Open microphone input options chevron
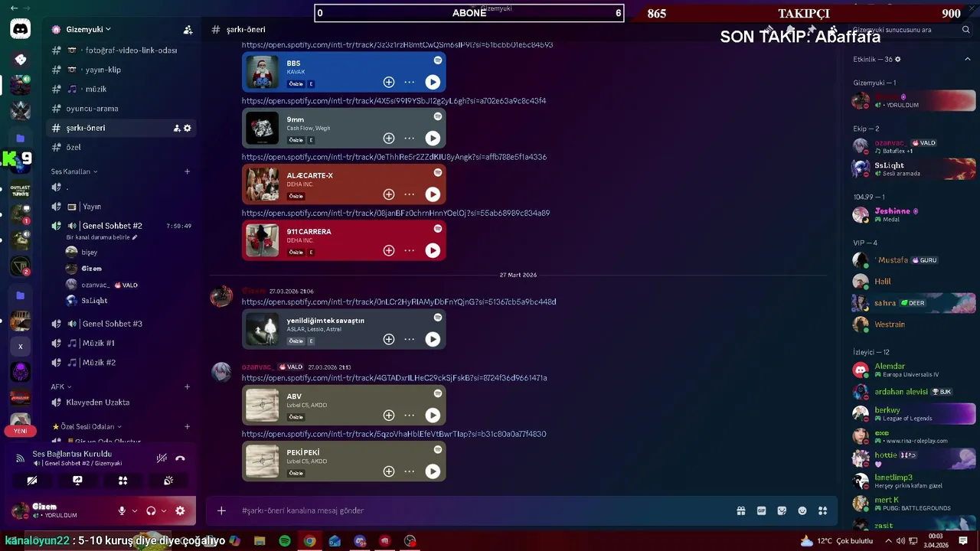 [x=135, y=510]
